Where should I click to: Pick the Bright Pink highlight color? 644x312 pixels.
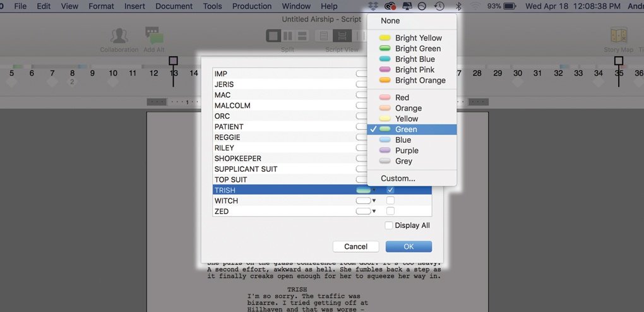pyautogui.click(x=414, y=69)
